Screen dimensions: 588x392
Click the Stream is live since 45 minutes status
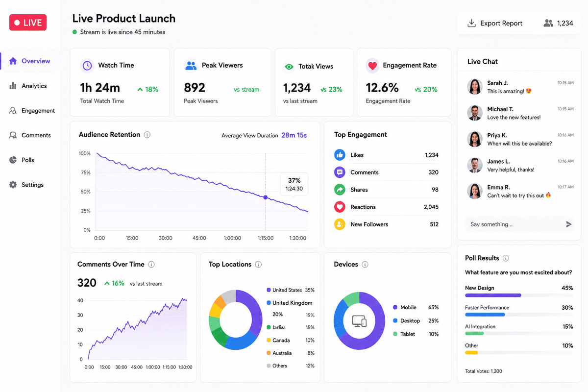pyautogui.click(x=119, y=32)
